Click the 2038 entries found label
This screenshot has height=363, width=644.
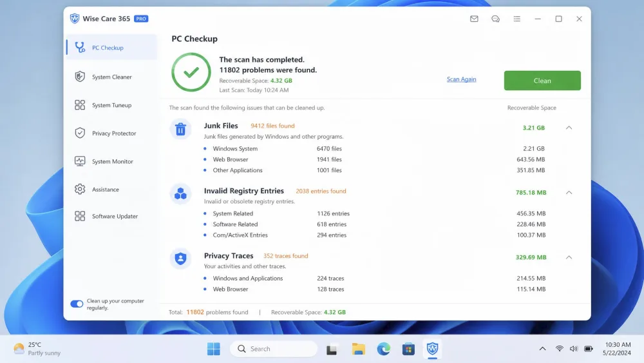(321, 191)
